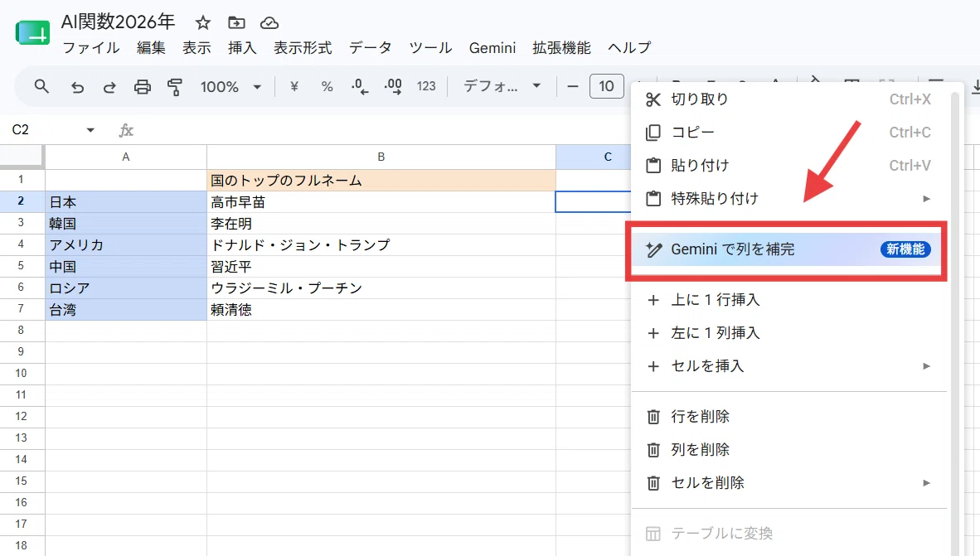Star the AI関数2026年 document
This screenshot has width=980, height=556.
tap(203, 23)
